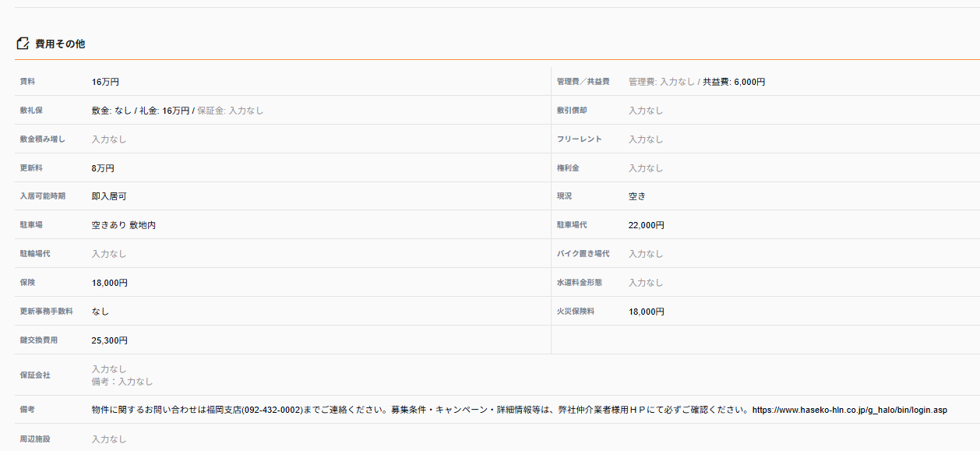Click the 現況 status value 空き

tap(637, 196)
